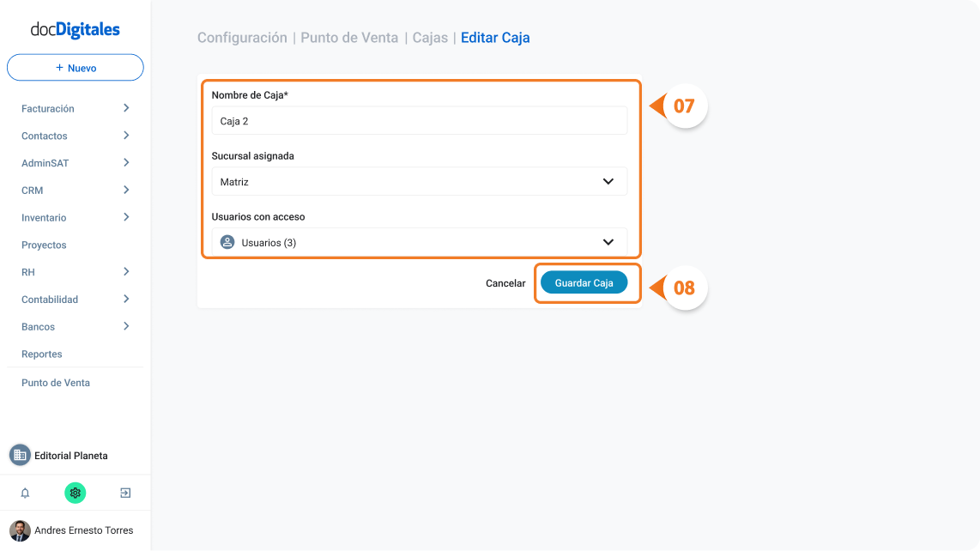The image size is (980, 551).
Task: Expand the Facturación menu chevron
Action: [126, 108]
